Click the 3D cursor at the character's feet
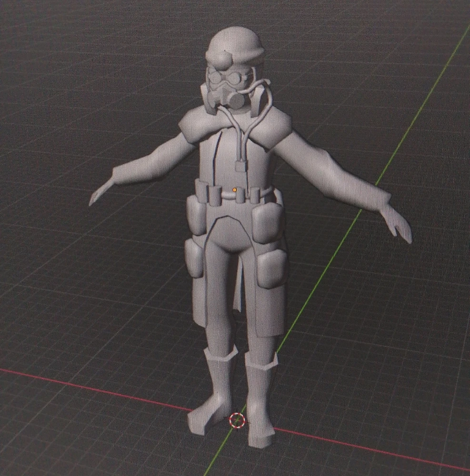Viewport: 470px width, 476px height. [x=236, y=419]
